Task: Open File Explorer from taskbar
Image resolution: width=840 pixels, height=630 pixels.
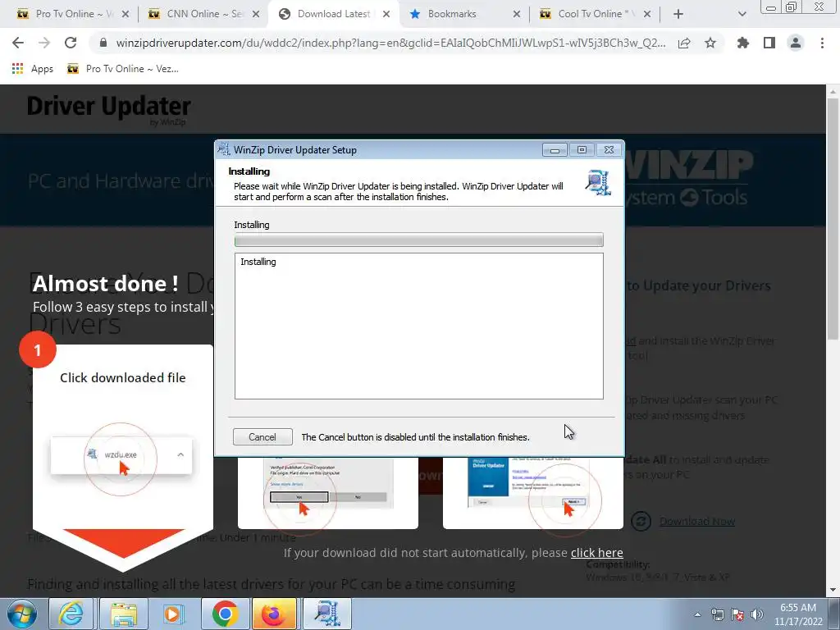Action: click(123, 614)
